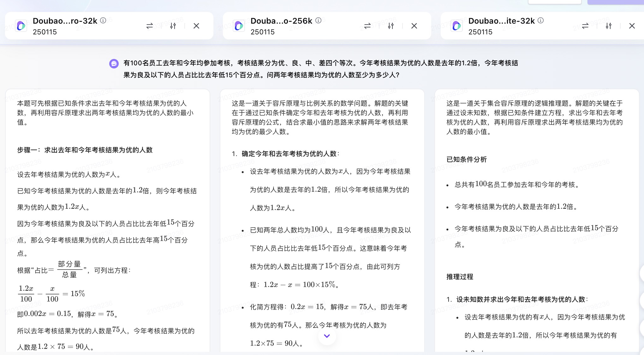The height and width of the screenshot is (355, 644).
Task: Open info tooltip for Douba...o-256k model
Action: (318, 20)
